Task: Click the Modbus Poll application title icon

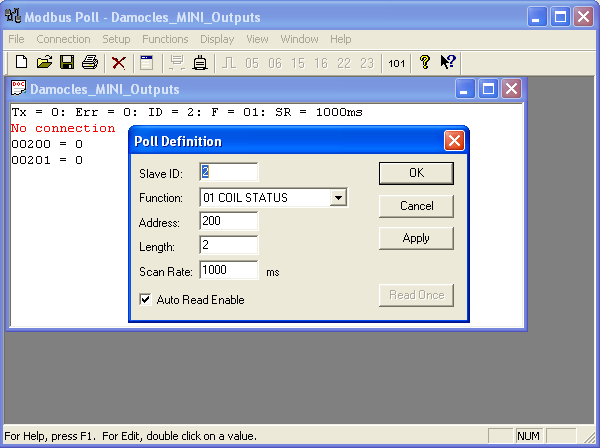Action: coord(13,16)
